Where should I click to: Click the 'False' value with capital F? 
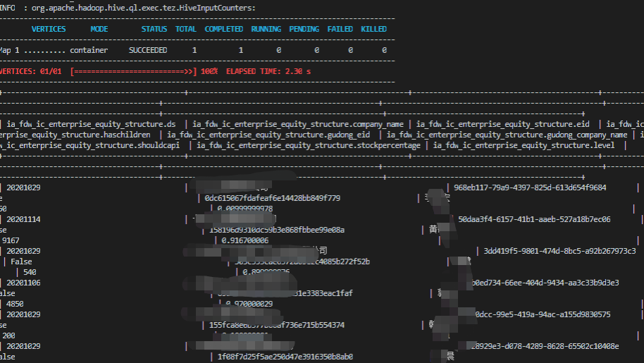[x=21, y=262]
